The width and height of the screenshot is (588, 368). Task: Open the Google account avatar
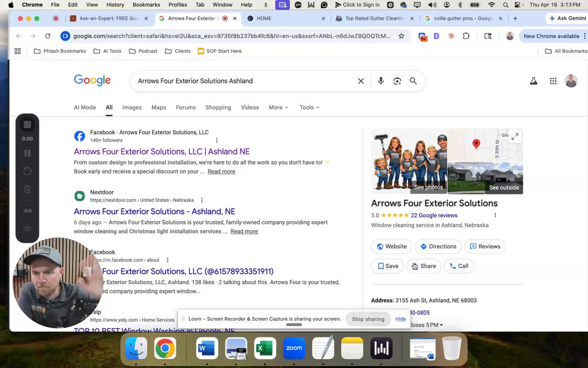click(x=571, y=81)
